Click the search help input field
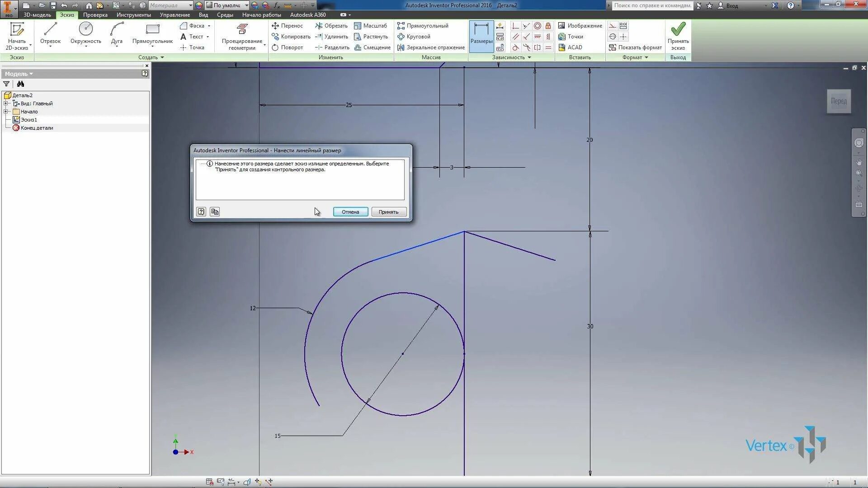This screenshot has height=488, width=868. click(x=652, y=5)
